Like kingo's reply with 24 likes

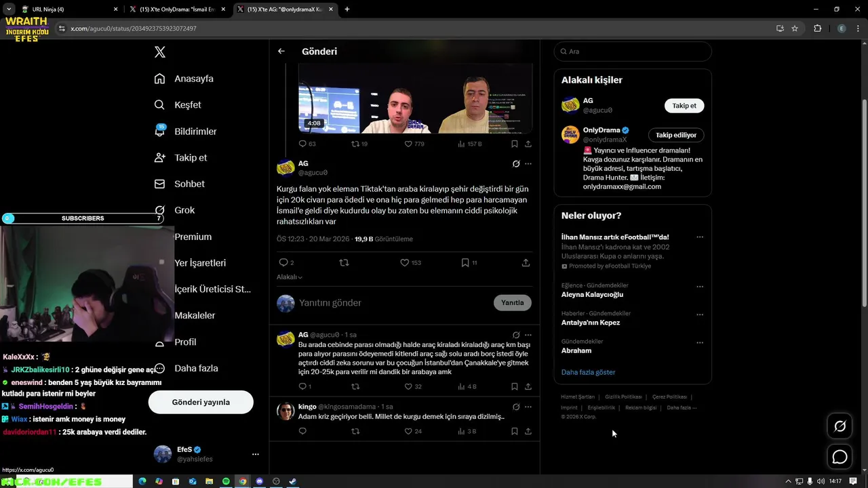point(408,431)
